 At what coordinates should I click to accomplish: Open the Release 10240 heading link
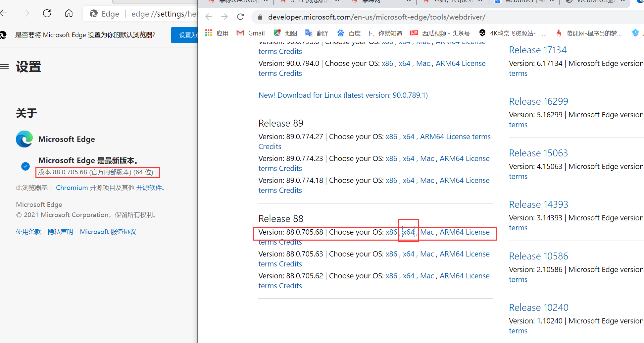(x=538, y=308)
